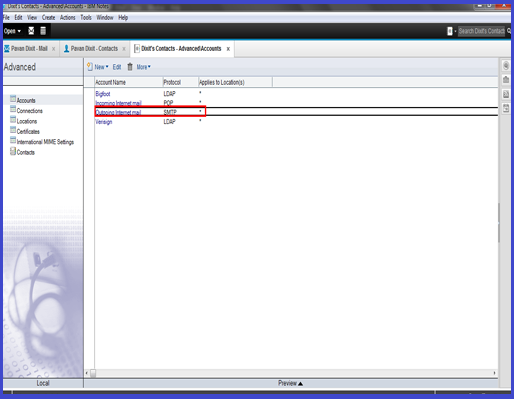Click the second icon in the right sidebar
The image size is (514, 399).
[506, 80]
